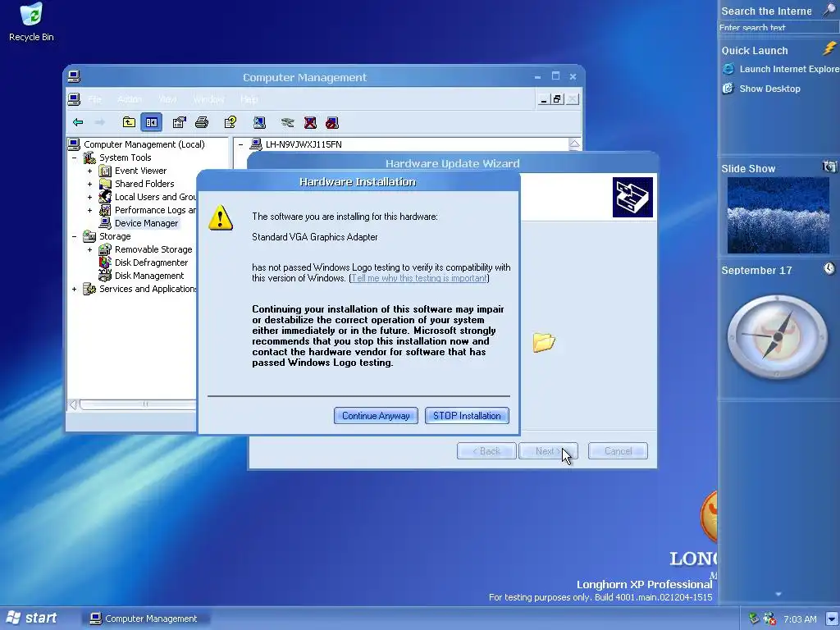Expand the Services and Applications node
This screenshot has height=630, width=840.
(74, 290)
